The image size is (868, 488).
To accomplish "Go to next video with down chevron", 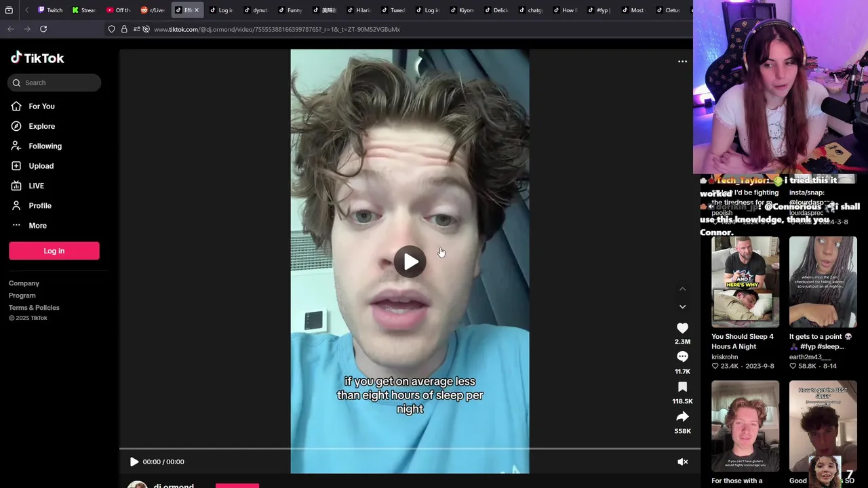I will 683,307.
